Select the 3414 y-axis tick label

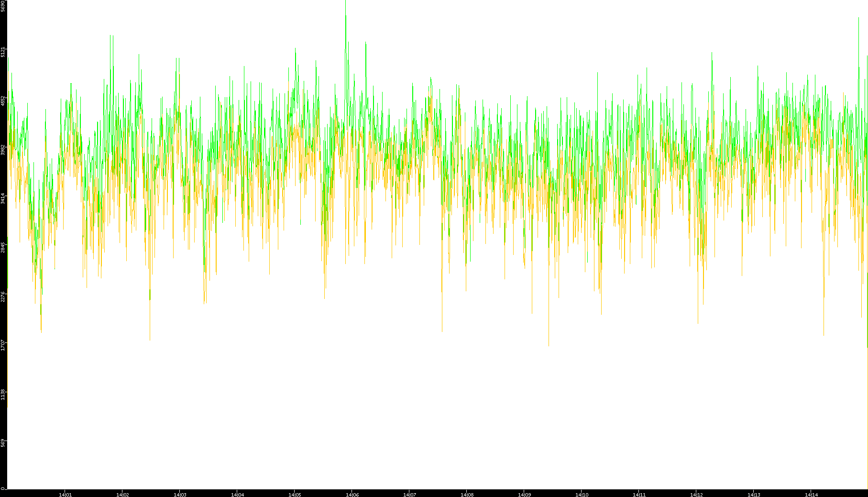[3, 199]
